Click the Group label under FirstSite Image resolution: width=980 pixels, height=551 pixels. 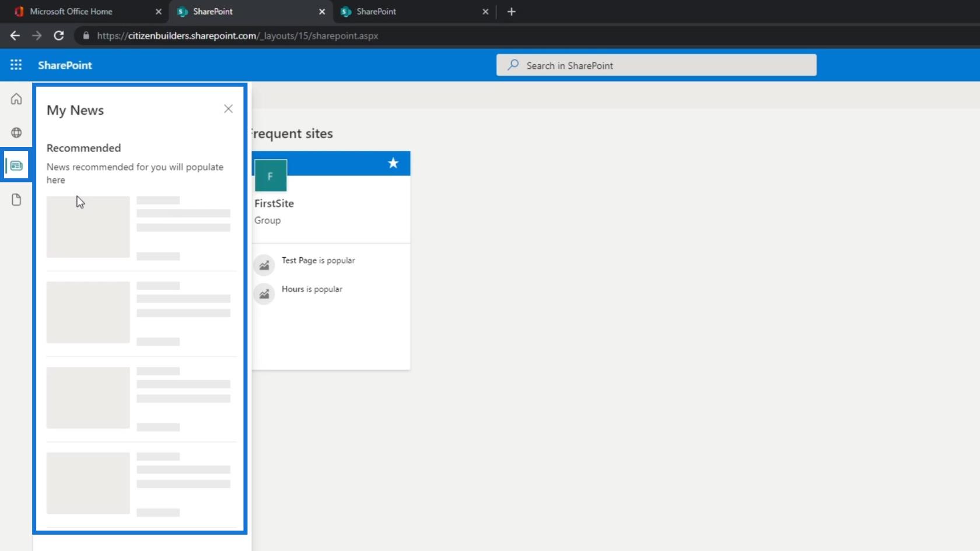point(267,220)
